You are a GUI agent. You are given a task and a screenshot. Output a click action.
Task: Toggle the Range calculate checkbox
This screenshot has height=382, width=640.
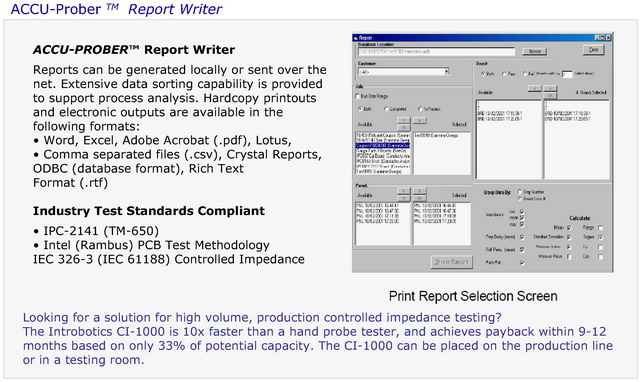coord(600,227)
